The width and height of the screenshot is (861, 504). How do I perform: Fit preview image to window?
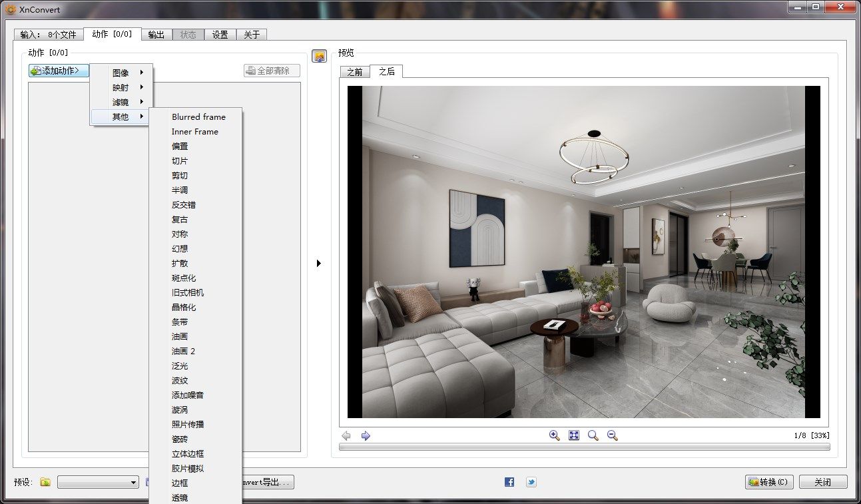574,435
